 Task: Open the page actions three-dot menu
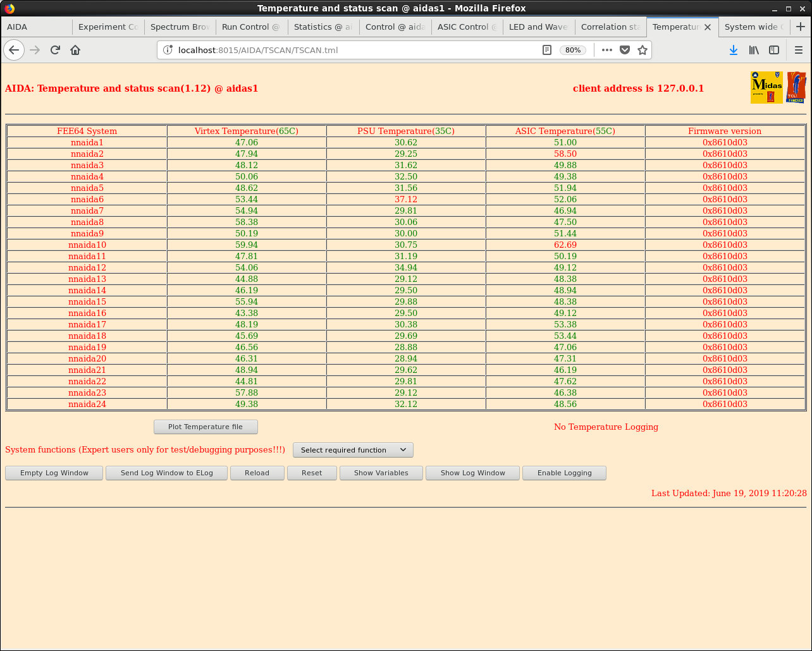click(x=606, y=50)
